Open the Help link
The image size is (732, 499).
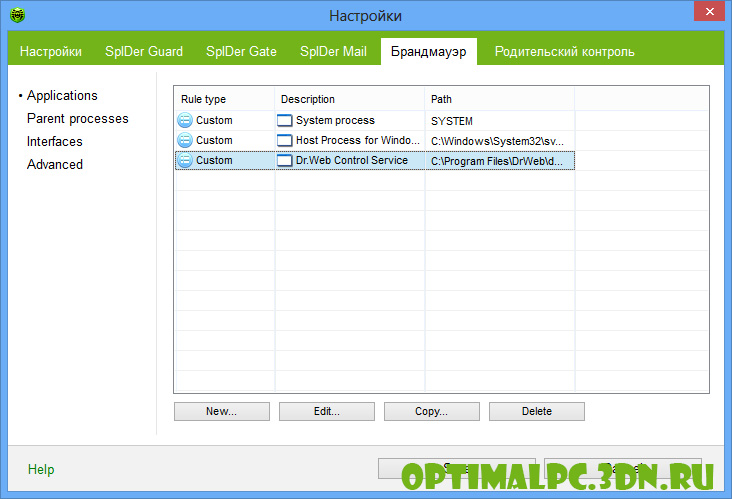point(41,469)
